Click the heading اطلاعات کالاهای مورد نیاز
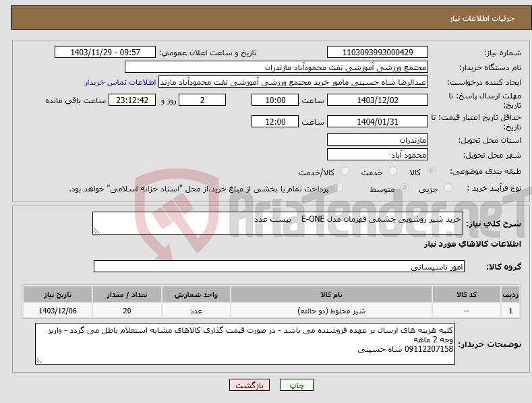Viewport: 532px width, 403px height. [472, 244]
